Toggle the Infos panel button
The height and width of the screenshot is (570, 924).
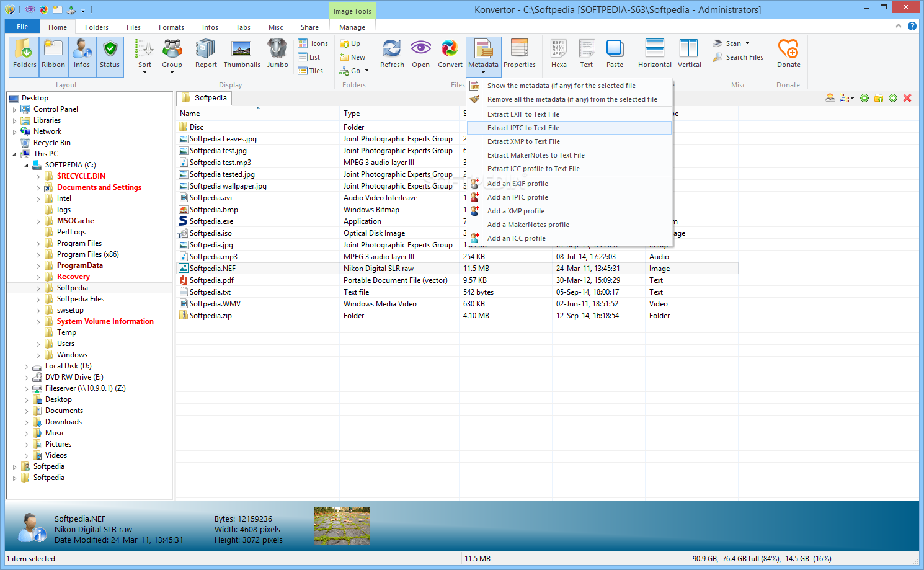tap(82, 56)
